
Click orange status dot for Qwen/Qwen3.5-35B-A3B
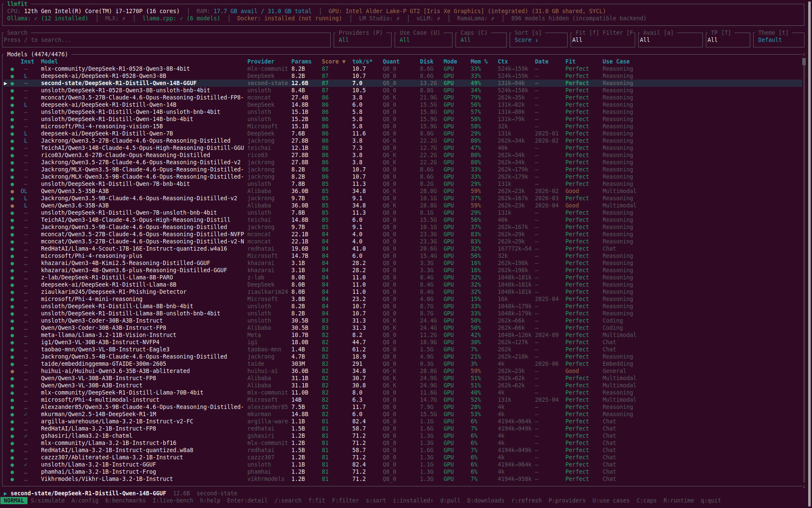[12, 191]
